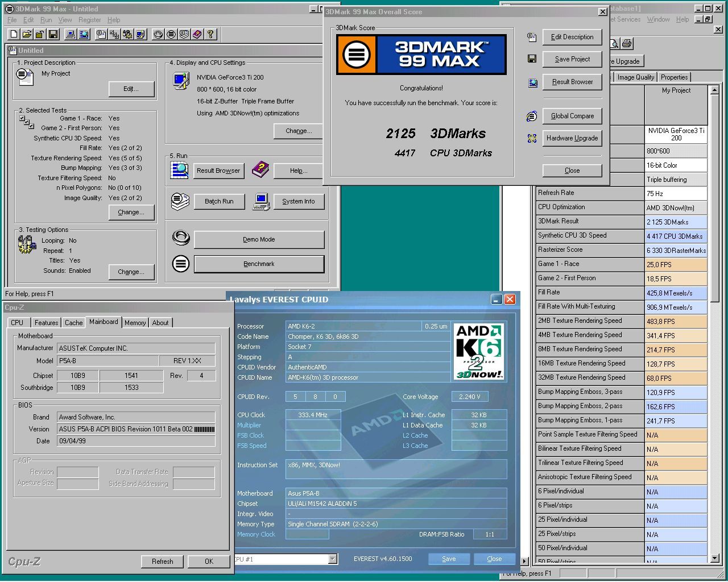This screenshot has height=582, width=728.
Task: Click the AMD K6-2 3DNow! logo
Action: [479, 351]
